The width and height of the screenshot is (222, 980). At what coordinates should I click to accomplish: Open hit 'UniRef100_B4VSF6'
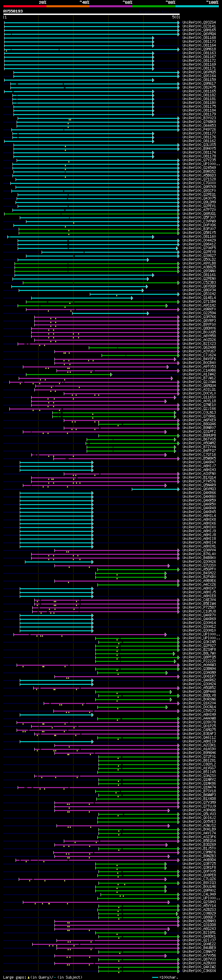click(199, 359)
